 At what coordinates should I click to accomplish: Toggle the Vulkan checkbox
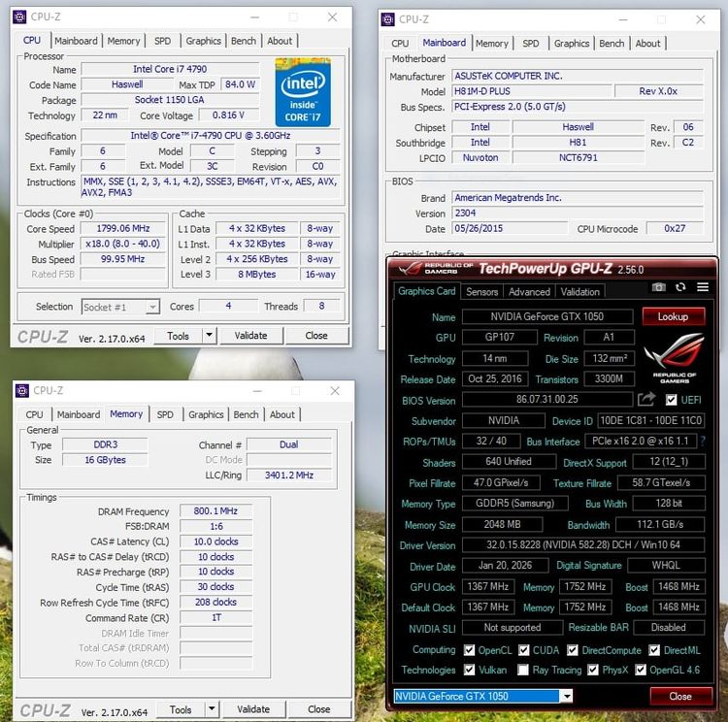[x=470, y=670]
